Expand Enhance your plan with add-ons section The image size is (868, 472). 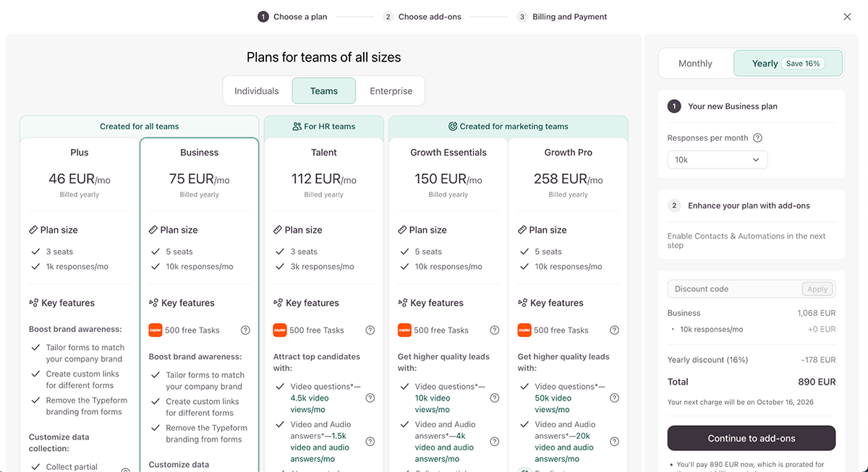749,206
